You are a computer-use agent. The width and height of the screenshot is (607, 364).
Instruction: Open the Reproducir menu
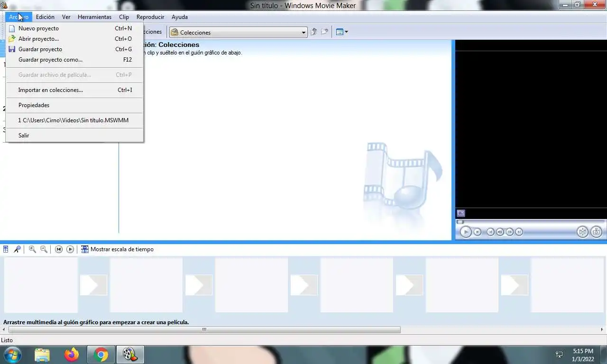click(150, 17)
